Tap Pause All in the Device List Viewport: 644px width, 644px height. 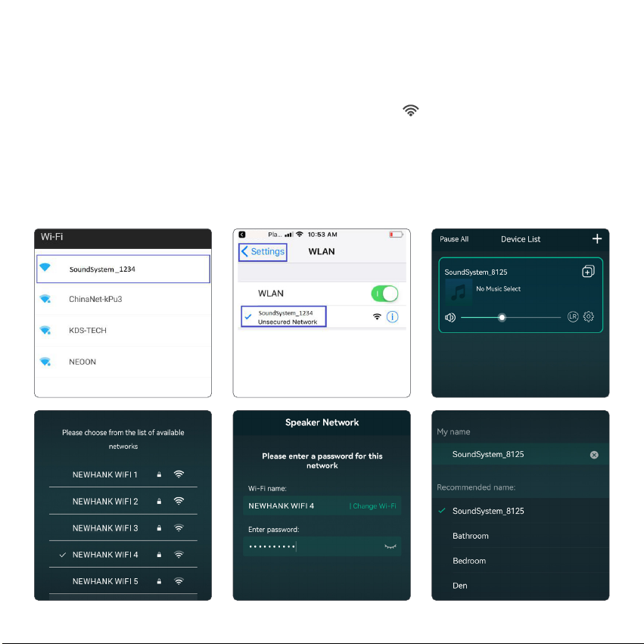[454, 239]
